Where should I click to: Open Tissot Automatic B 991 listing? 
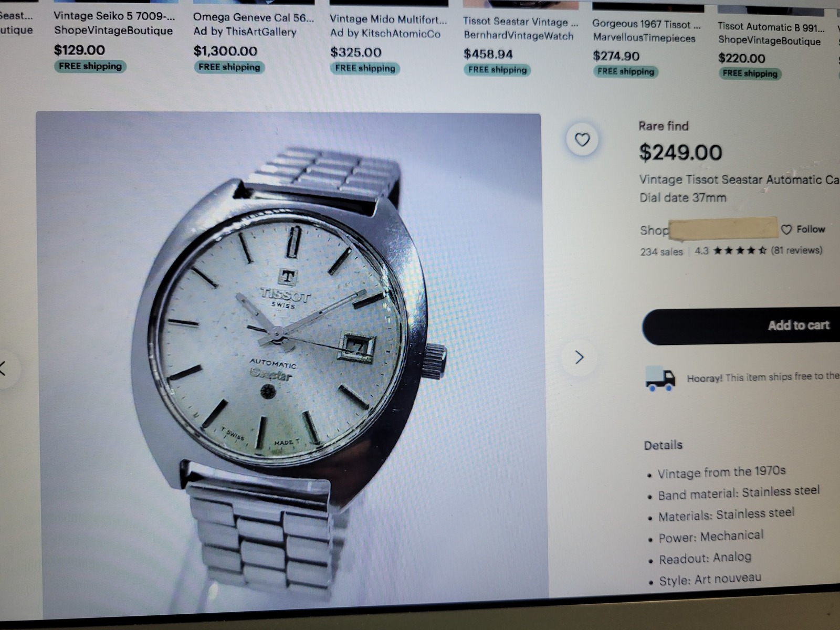[x=771, y=27]
